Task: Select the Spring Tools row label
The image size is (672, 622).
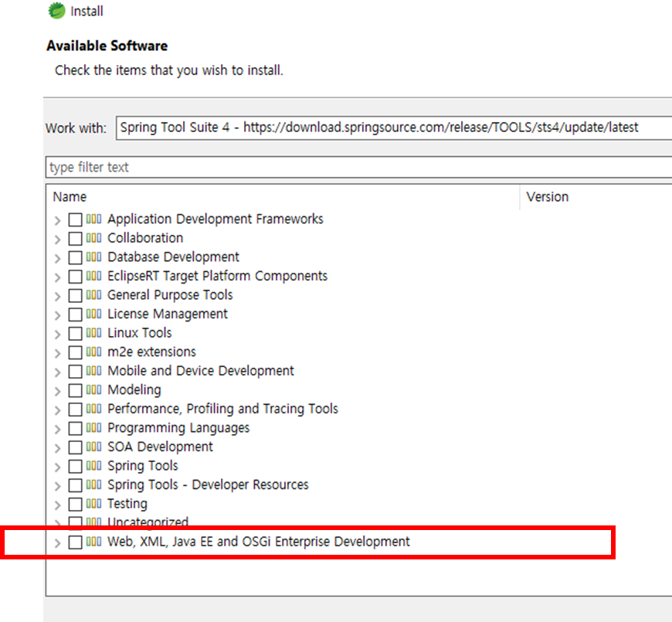Action: coord(143,466)
